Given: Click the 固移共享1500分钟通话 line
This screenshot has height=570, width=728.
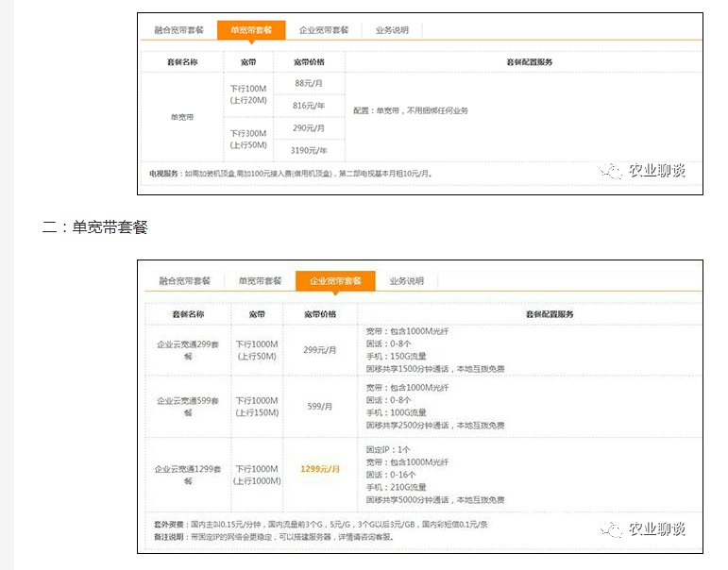Looking at the screenshot, I should pos(435,369).
